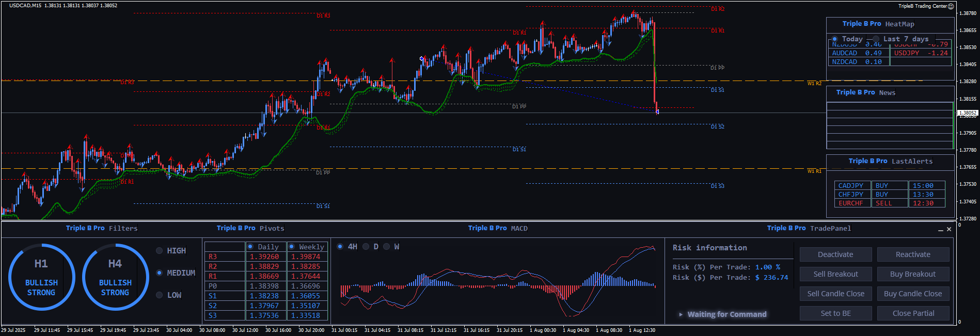Screen dimensions: 980x336
Task: Toggle the Daily pivots radio button
Action: click(x=250, y=247)
